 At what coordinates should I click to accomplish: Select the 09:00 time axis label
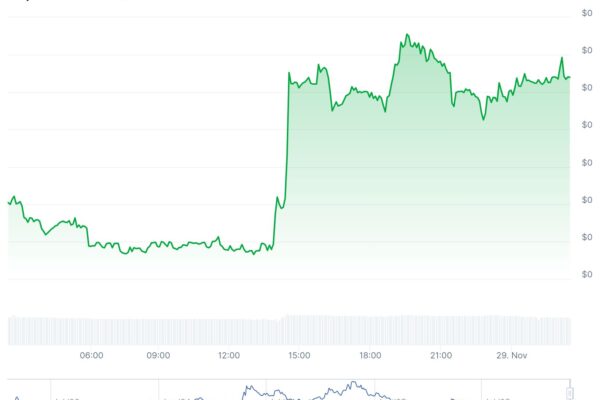[158, 355]
